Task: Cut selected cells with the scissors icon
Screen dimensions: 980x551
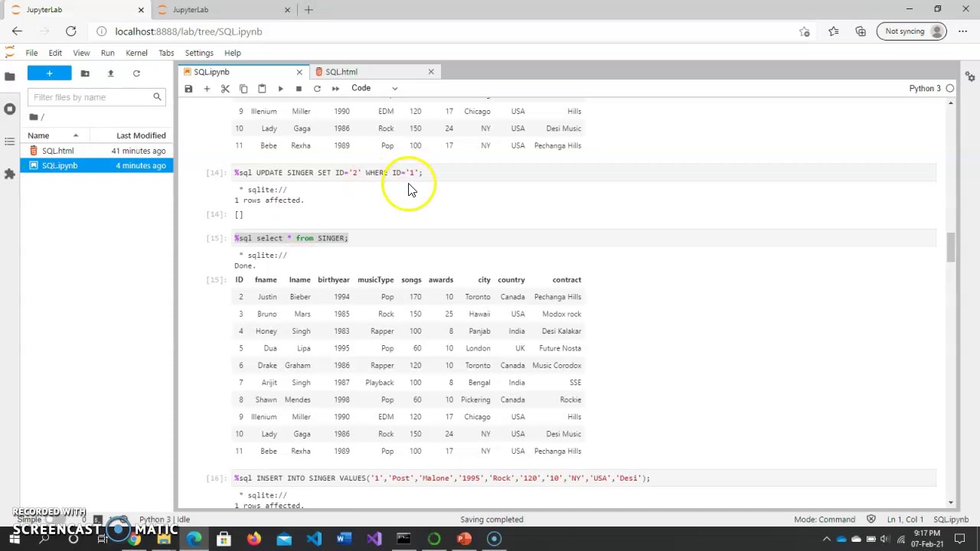Action: tap(225, 89)
